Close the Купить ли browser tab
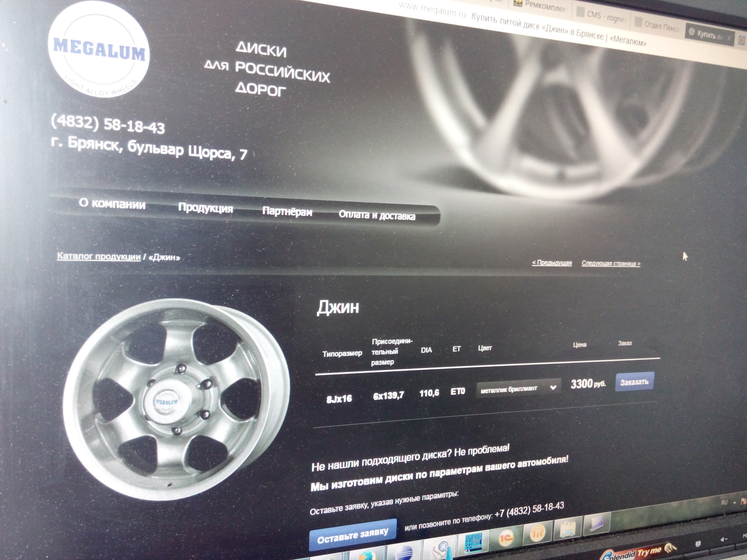This screenshot has width=747, height=560. pyautogui.click(x=729, y=38)
